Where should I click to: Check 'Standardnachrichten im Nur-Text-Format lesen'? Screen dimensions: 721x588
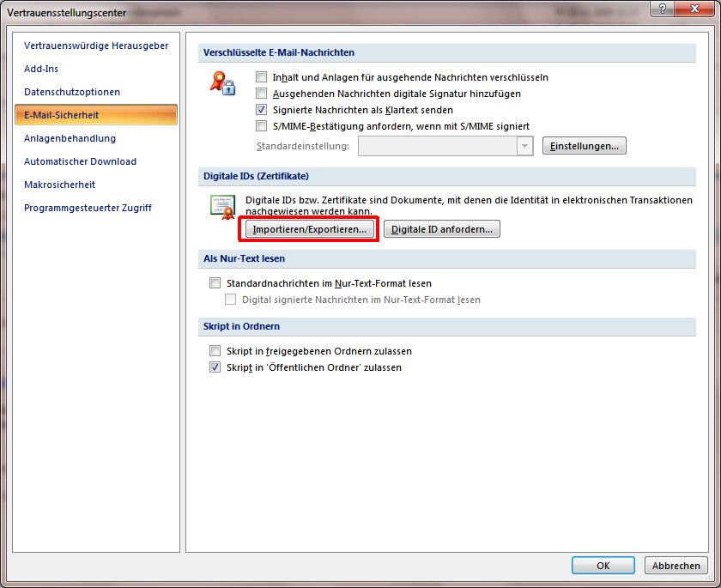click(x=215, y=283)
